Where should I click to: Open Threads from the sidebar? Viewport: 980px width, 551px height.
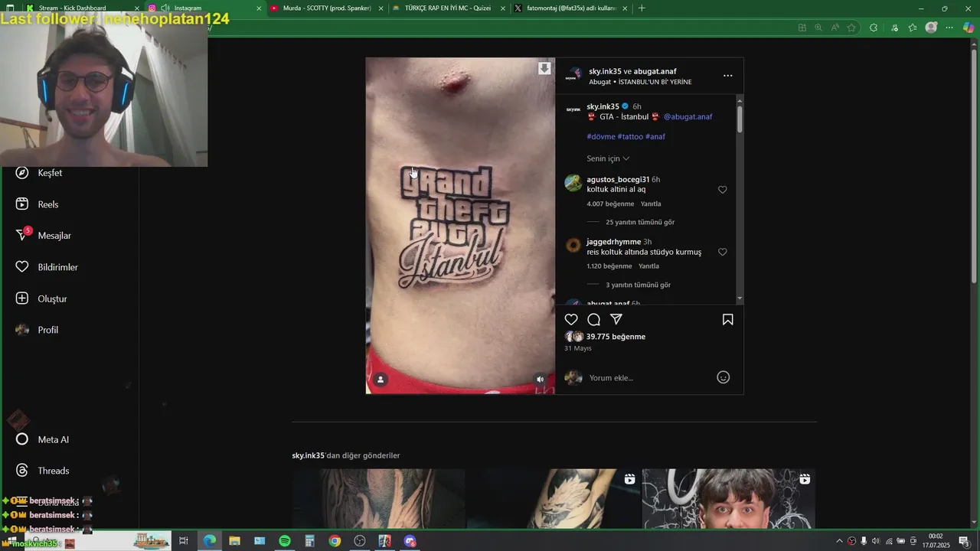(43, 471)
